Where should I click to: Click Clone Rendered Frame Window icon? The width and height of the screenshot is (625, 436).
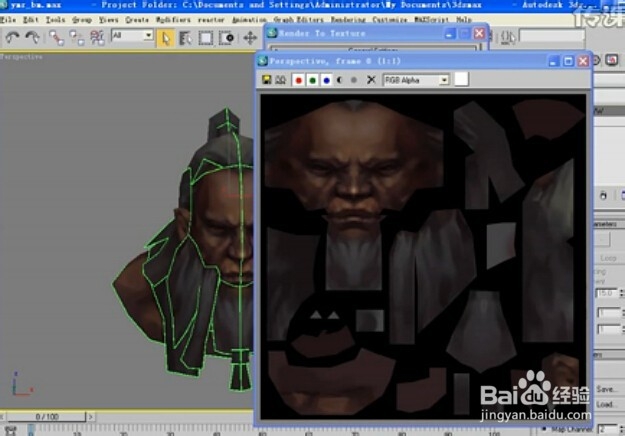click(x=281, y=80)
